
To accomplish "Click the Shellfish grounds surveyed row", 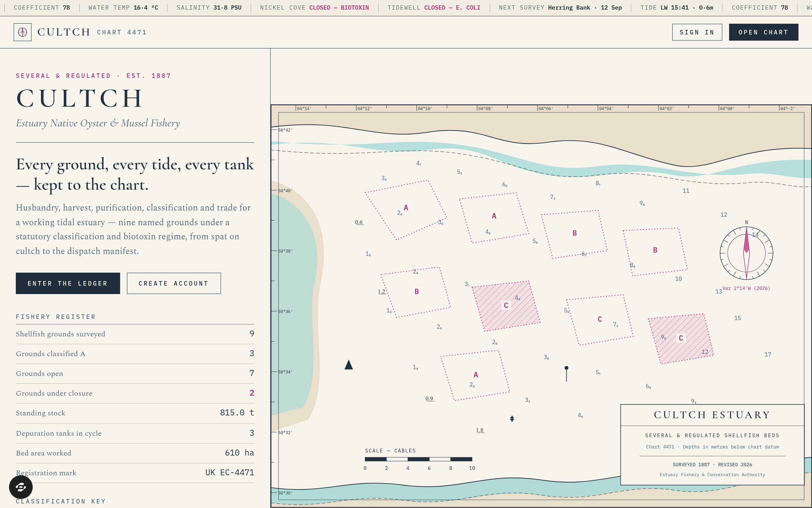I will [x=135, y=334].
